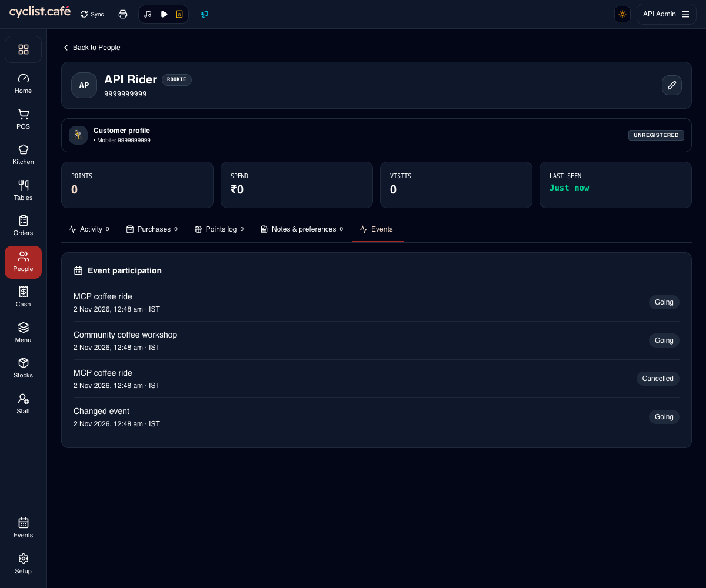This screenshot has height=588, width=706.
Task: Click the music note icon
Action: point(148,14)
